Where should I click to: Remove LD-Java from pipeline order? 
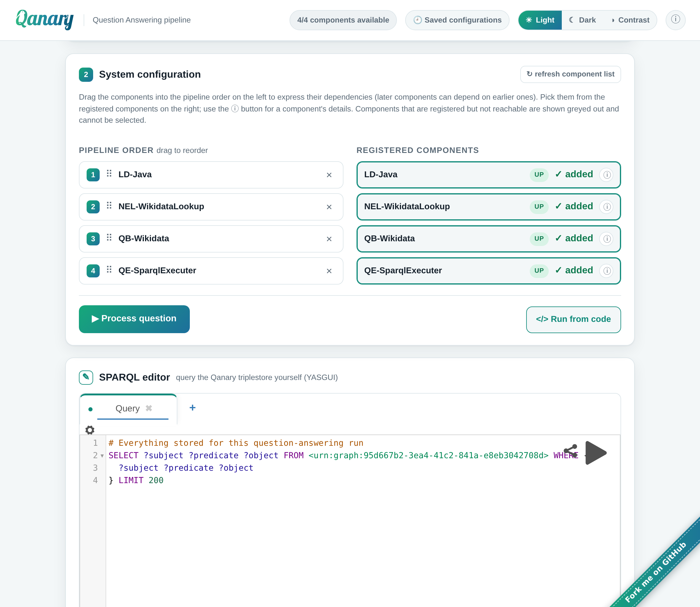point(329,175)
